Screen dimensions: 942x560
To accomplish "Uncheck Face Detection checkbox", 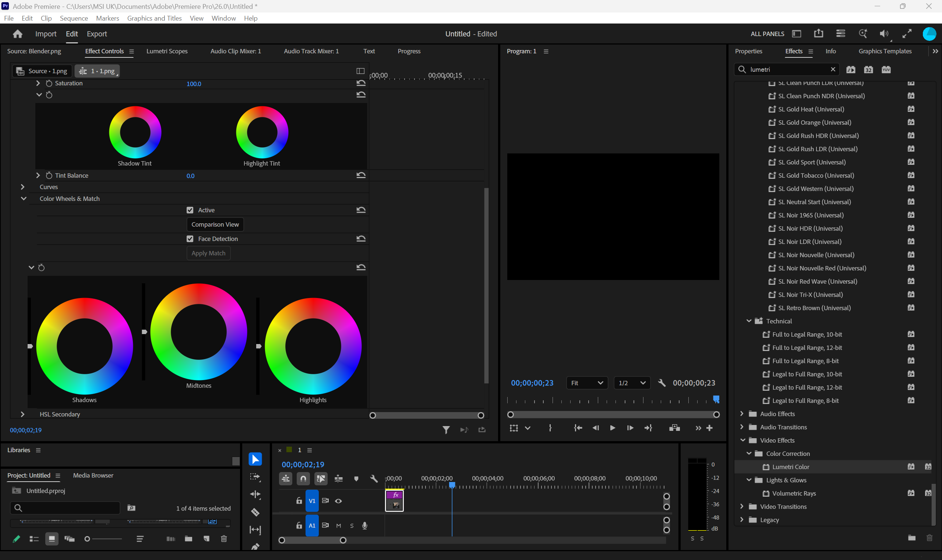I will pyautogui.click(x=190, y=239).
